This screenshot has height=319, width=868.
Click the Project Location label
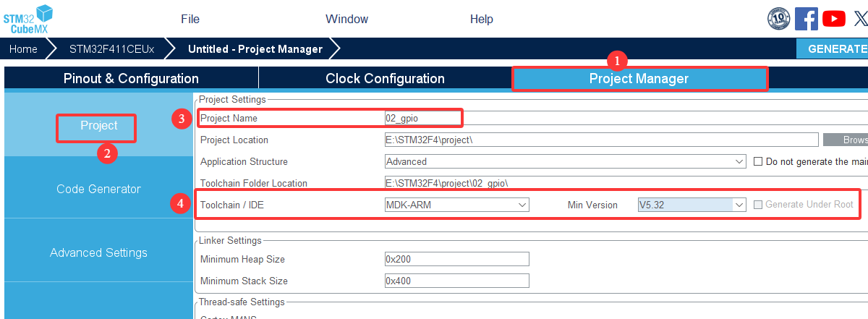pos(234,140)
